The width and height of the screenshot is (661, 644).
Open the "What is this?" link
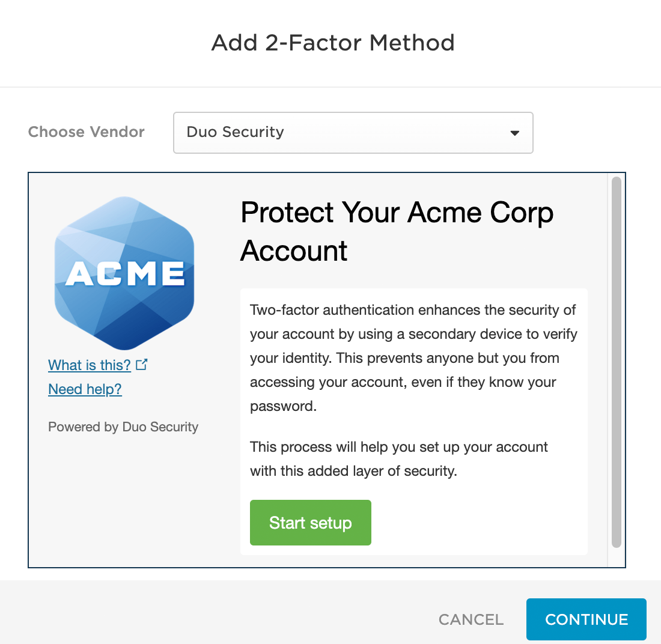90,365
